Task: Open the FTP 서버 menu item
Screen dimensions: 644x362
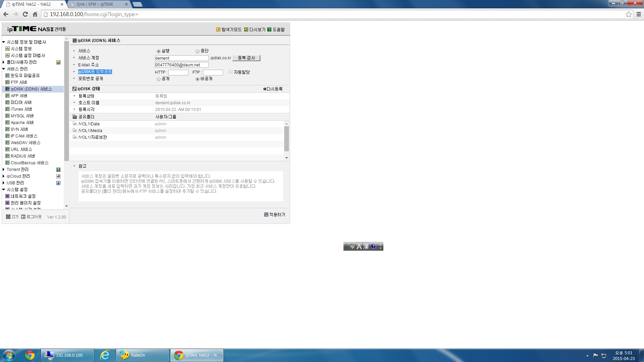Action: [x=19, y=82]
